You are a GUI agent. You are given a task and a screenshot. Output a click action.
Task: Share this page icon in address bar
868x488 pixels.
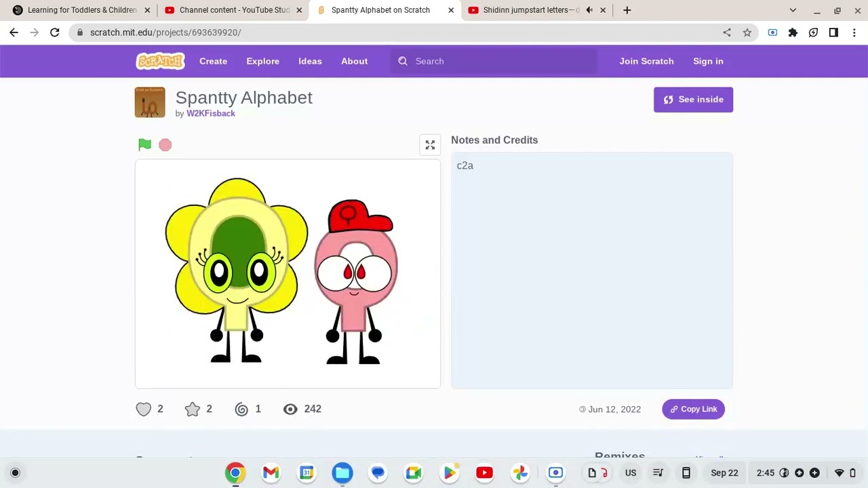tap(727, 33)
